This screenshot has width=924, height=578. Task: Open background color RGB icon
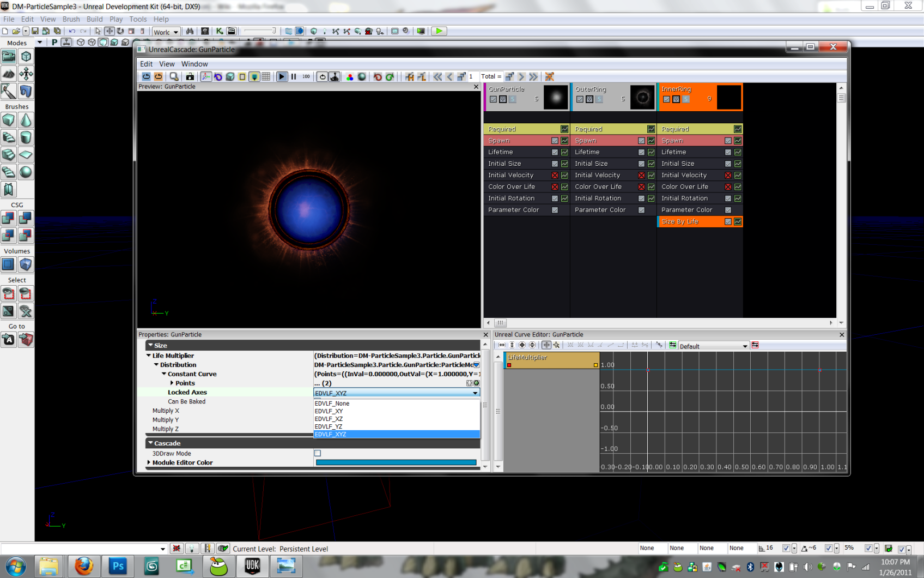[350, 77]
